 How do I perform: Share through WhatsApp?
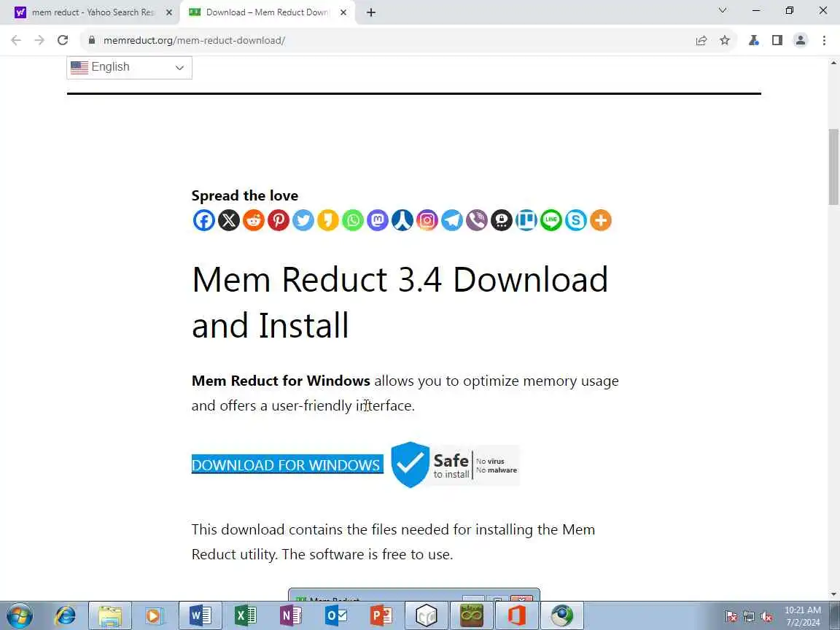[352, 220]
